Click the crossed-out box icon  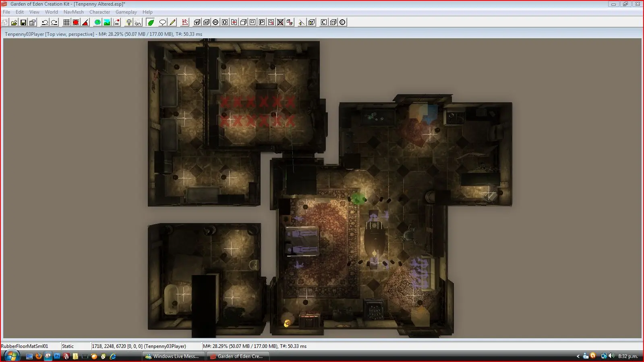pos(280,23)
